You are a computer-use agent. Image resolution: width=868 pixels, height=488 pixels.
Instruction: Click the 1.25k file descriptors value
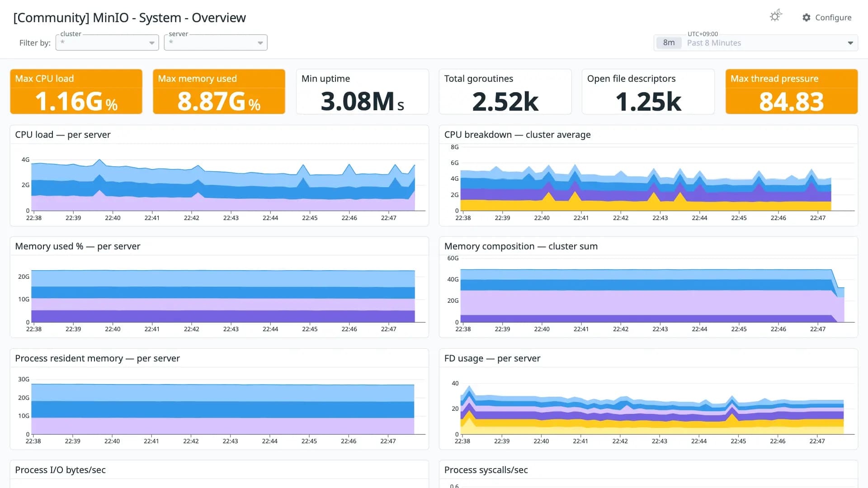pyautogui.click(x=648, y=102)
